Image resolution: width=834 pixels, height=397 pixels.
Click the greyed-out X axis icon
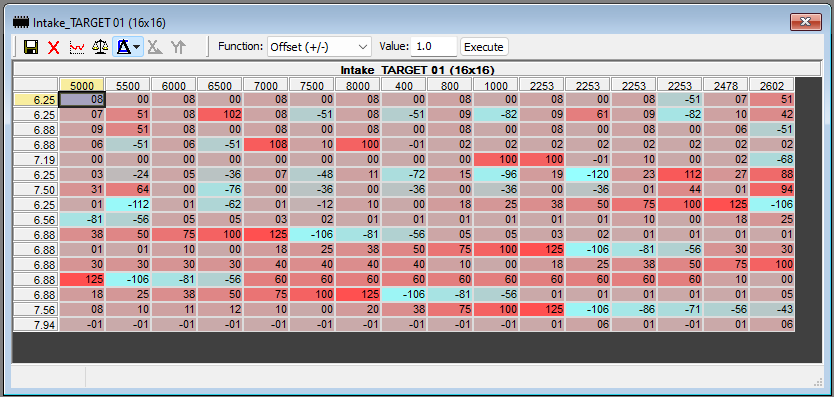(155, 47)
